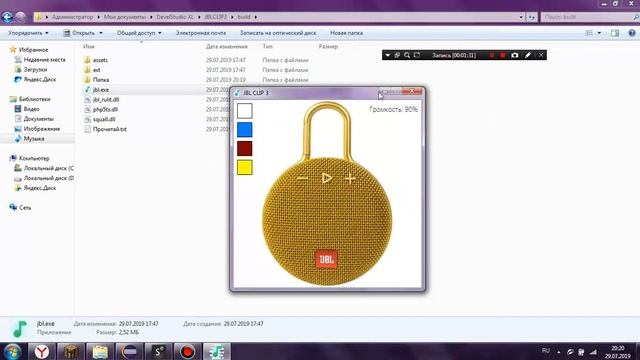This screenshot has height=360, width=640.
Task: Click the play button on the JBL speaker
Action: (327, 178)
